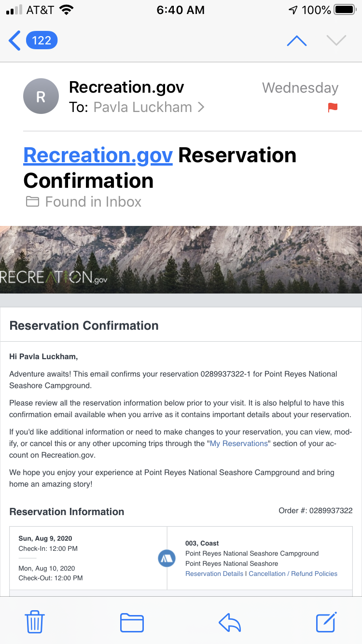
Task: Tap the blue tent campground icon
Action: click(x=167, y=559)
